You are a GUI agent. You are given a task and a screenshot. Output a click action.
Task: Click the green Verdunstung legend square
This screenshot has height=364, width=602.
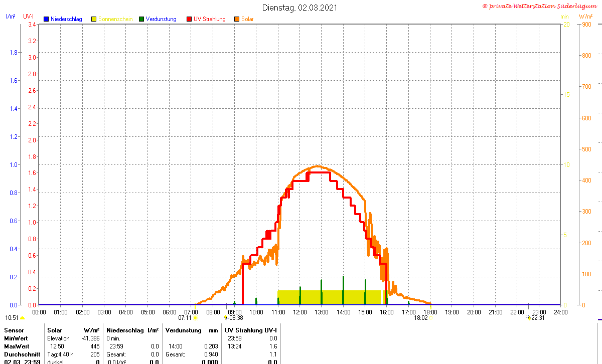(141, 19)
